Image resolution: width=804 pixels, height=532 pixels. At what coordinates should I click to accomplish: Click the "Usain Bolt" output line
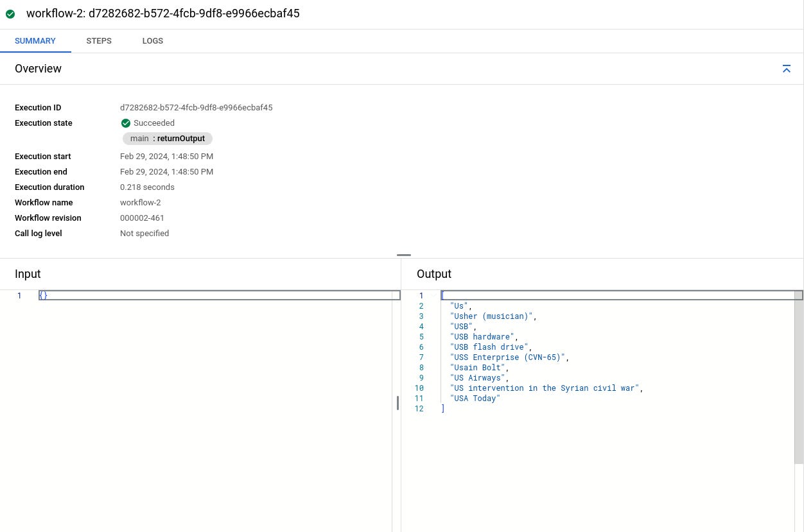point(480,368)
